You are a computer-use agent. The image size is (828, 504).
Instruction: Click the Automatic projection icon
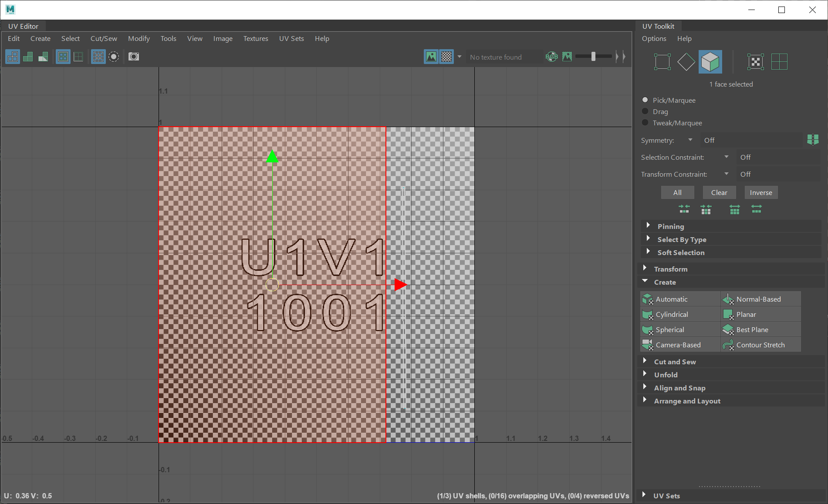click(648, 299)
